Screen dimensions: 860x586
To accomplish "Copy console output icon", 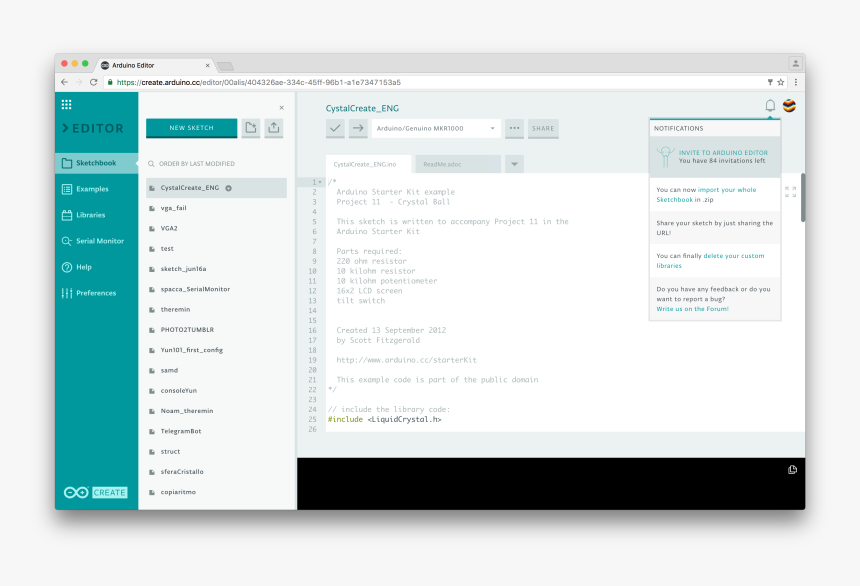I will [x=792, y=470].
